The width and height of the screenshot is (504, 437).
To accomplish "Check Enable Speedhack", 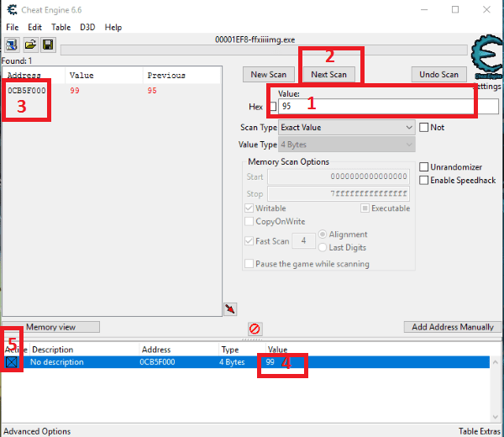I will click(x=424, y=180).
